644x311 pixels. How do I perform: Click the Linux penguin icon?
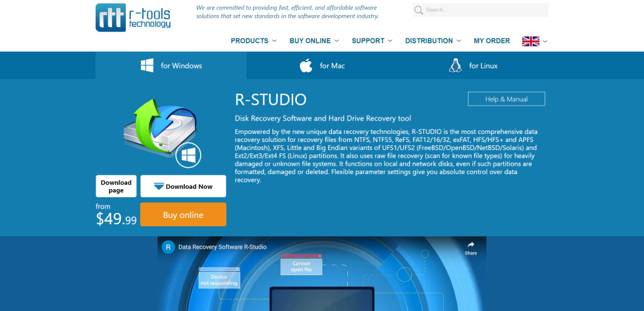coord(455,65)
